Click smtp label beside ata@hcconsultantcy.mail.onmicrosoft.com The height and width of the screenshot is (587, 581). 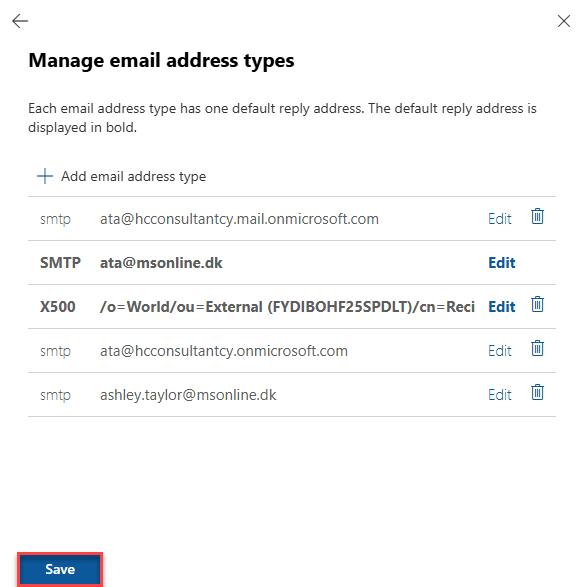point(55,219)
